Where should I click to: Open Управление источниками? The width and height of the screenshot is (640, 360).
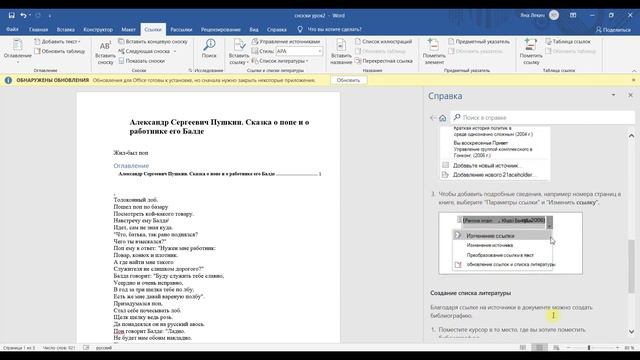[x=286, y=42]
